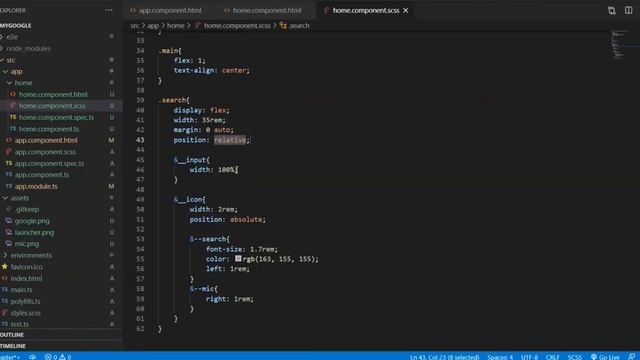The width and height of the screenshot is (640, 360).
Task: Open home.component.spec.ts file
Action: (56, 118)
